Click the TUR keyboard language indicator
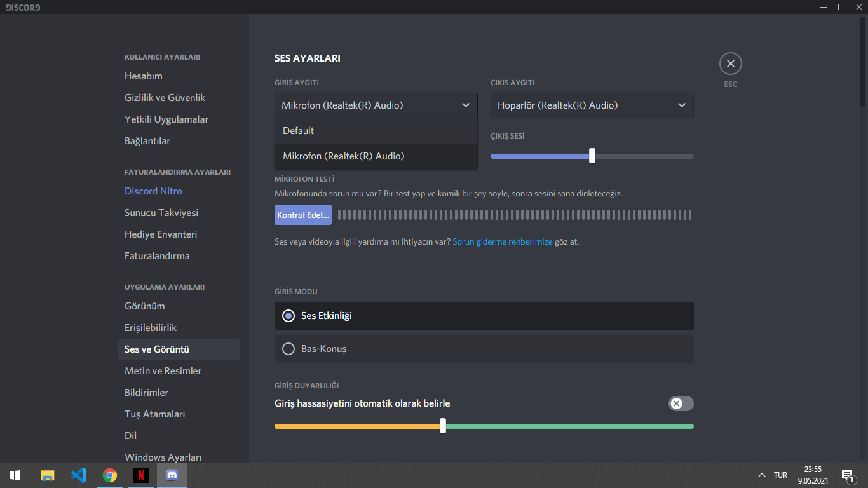Viewport: 868px width, 488px height. click(x=781, y=475)
